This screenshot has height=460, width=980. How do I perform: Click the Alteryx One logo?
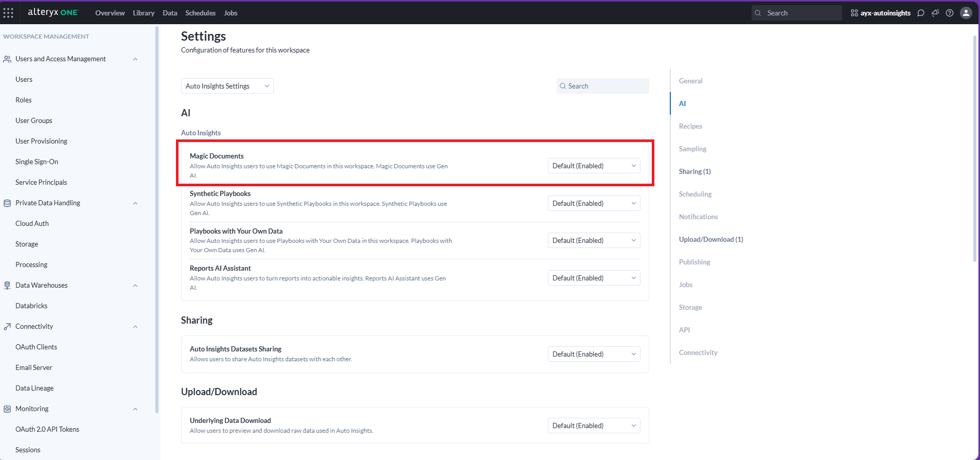pyautogui.click(x=52, y=12)
